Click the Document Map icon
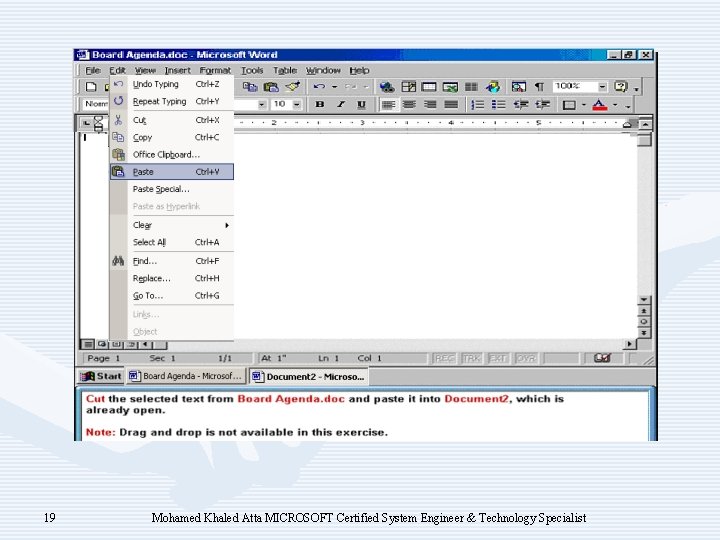Screen dimensions: 720x540 pos(518,87)
